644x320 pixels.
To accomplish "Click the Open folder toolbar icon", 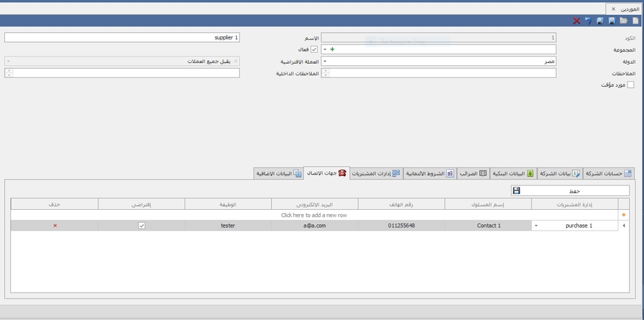I will pyautogui.click(x=623, y=21).
